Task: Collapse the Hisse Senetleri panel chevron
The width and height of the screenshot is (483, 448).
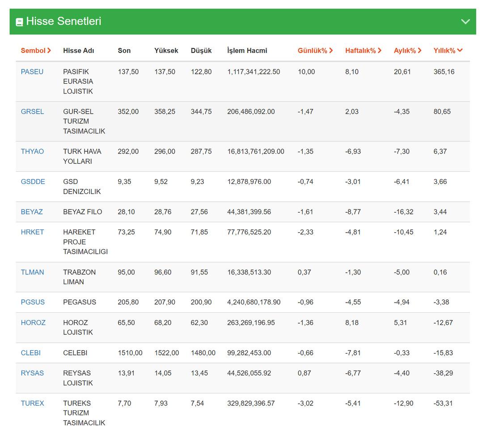Action: (x=465, y=21)
